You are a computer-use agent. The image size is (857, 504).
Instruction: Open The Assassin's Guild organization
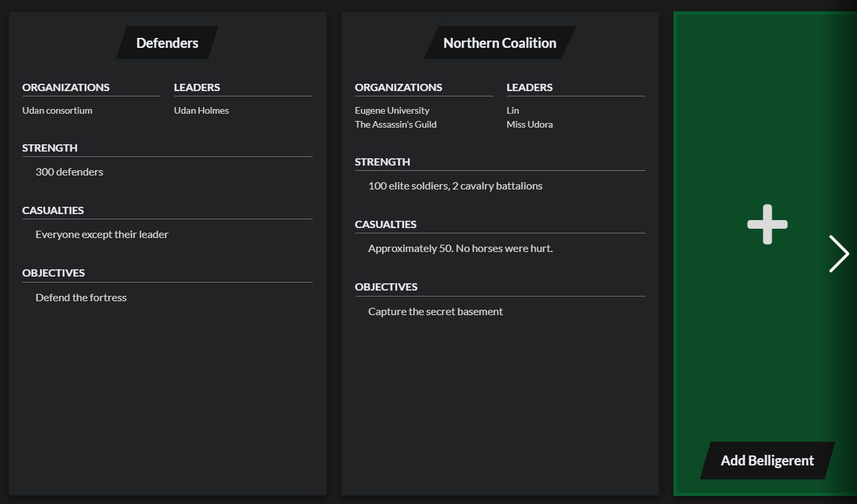(396, 124)
